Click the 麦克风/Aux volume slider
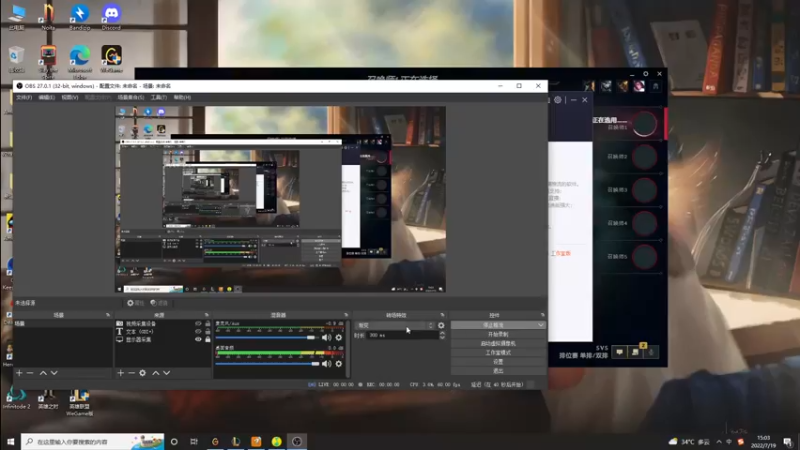Image resolution: width=800 pixels, height=450 pixels. (267, 337)
